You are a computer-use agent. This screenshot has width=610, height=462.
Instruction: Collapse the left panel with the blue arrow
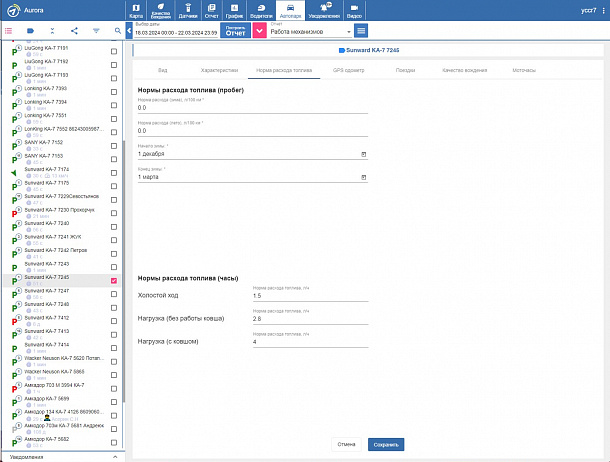(129, 31)
